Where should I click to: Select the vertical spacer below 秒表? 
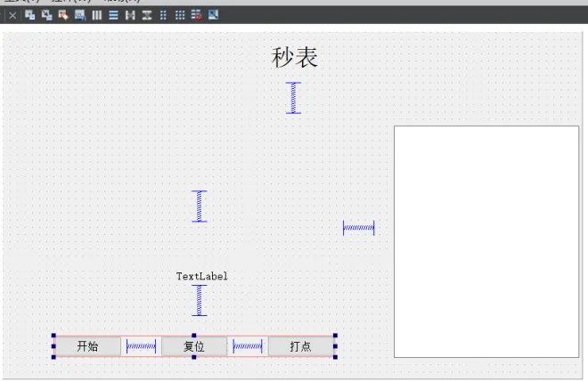[293, 98]
